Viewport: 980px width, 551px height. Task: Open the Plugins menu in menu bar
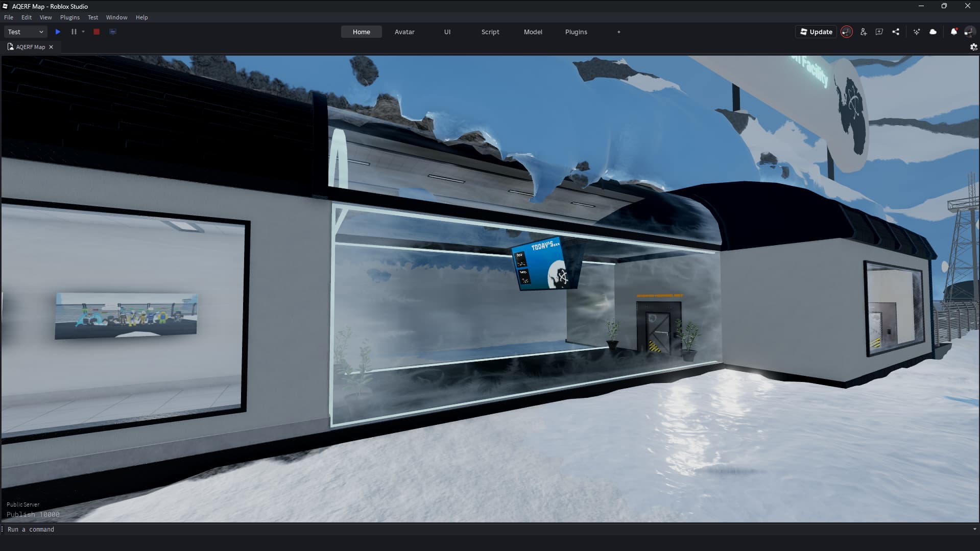tap(69, 17)
